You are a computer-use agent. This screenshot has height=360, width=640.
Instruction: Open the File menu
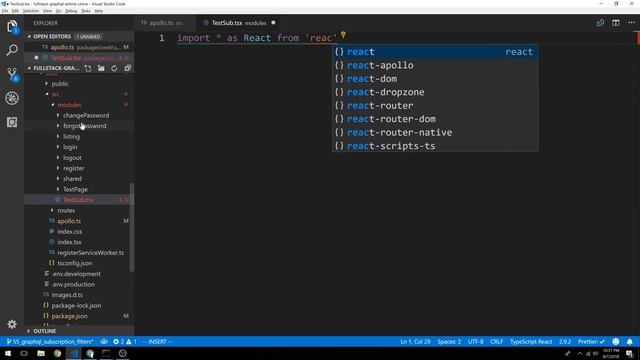coord(5,11)
